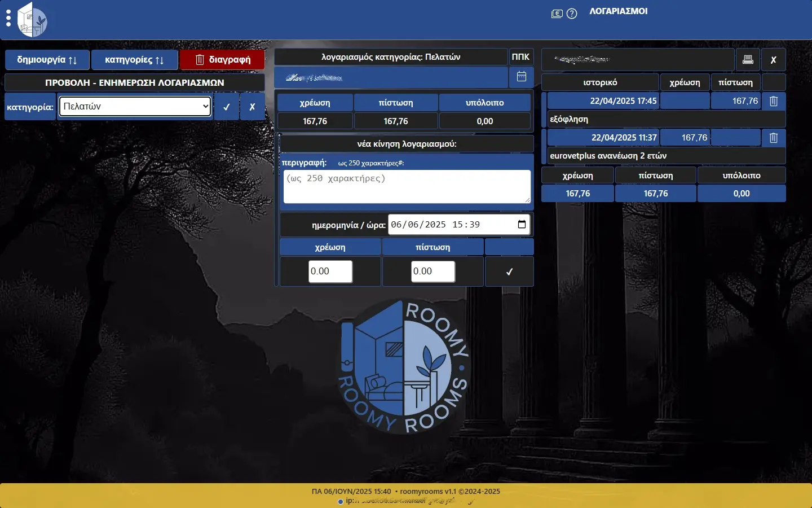Click λογαριασμός κατηγορίας: Πελατών header
812x508 pixels.
pyautogui.click(x=391, y=57)
